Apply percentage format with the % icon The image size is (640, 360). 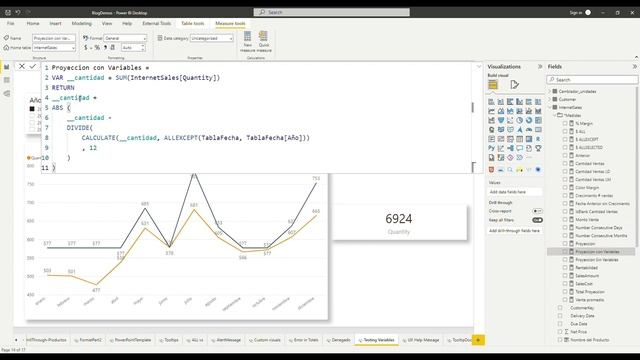point(97,48)
